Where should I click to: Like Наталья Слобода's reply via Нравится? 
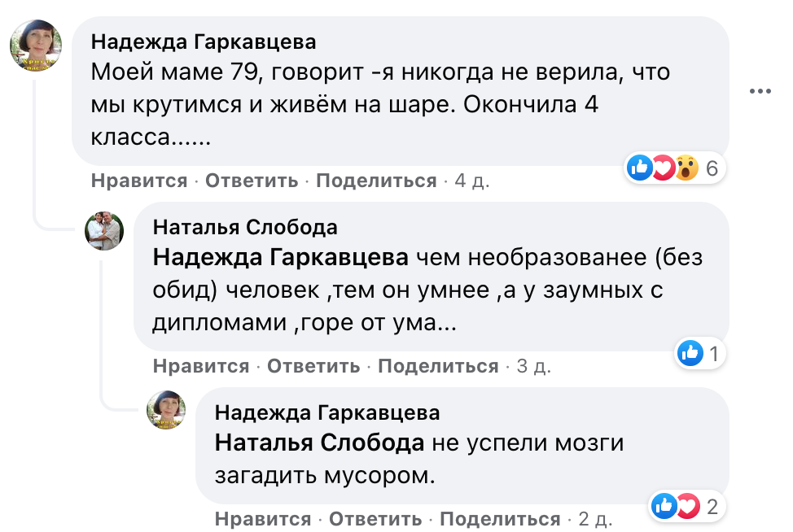coord(201,366)
